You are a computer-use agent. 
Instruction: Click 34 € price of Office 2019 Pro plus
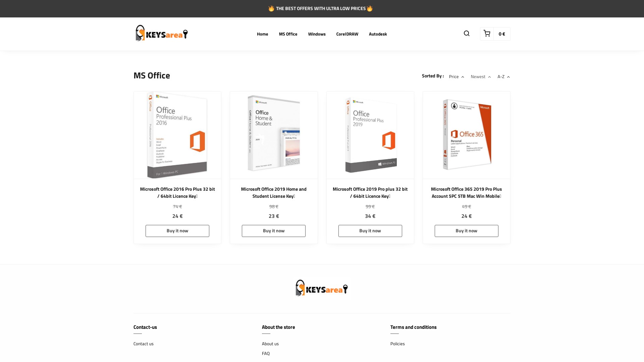(370, 216)
